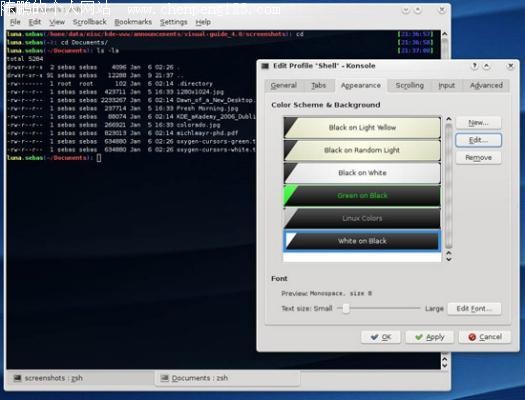Open the Bookmarks menu
The image size is (525, 400).
pos(133,22)
